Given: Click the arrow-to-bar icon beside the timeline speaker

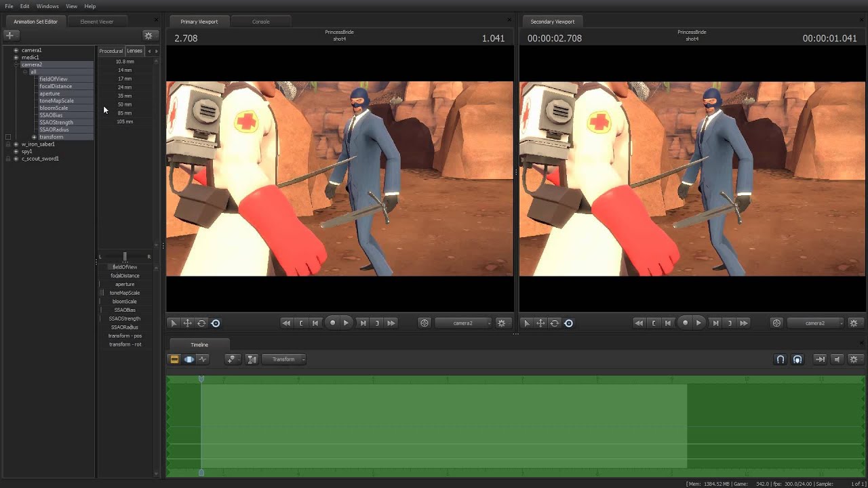Looking at the screenshot, I should 820,359.
